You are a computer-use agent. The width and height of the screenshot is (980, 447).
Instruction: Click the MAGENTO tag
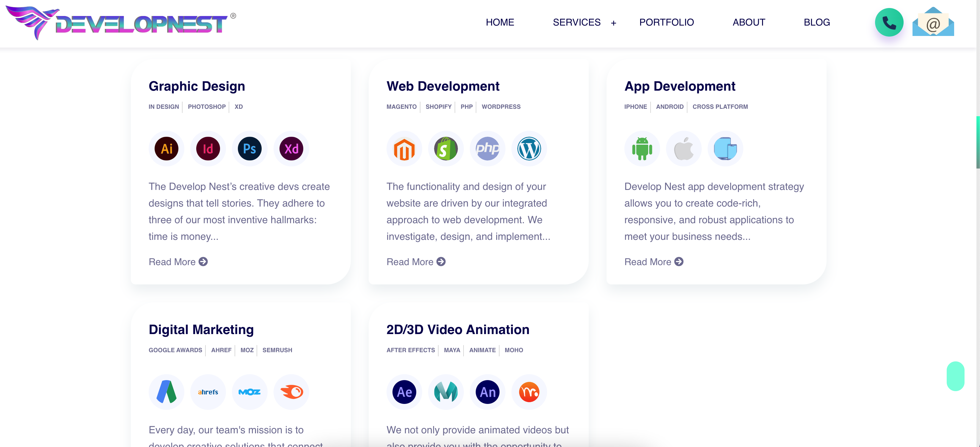pos(401,107)
